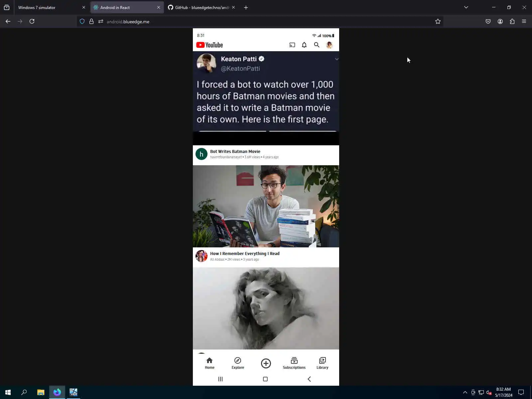The height and width of the screenshot is (399, 532).
Task: View site security padlock info
Action: (91, 21)
